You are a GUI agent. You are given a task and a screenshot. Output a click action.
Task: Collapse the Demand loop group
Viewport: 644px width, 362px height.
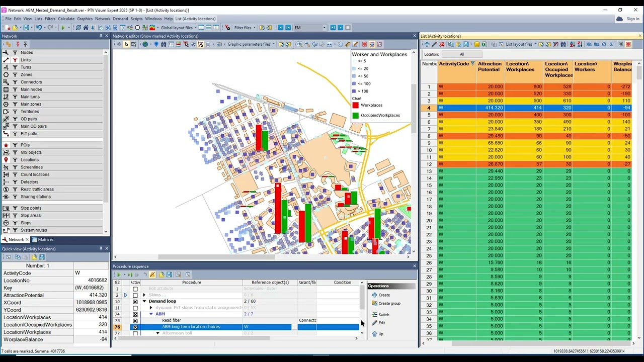pyautogui.click(x=144, y=302)
